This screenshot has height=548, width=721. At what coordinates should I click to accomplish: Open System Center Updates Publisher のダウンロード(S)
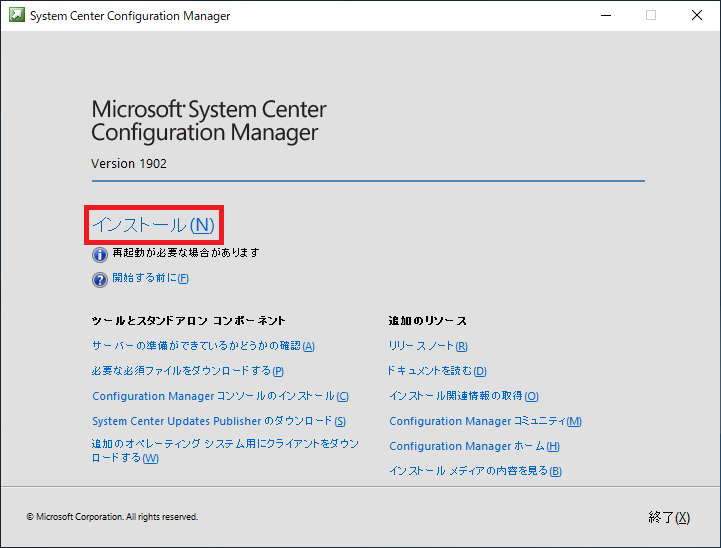218,421
